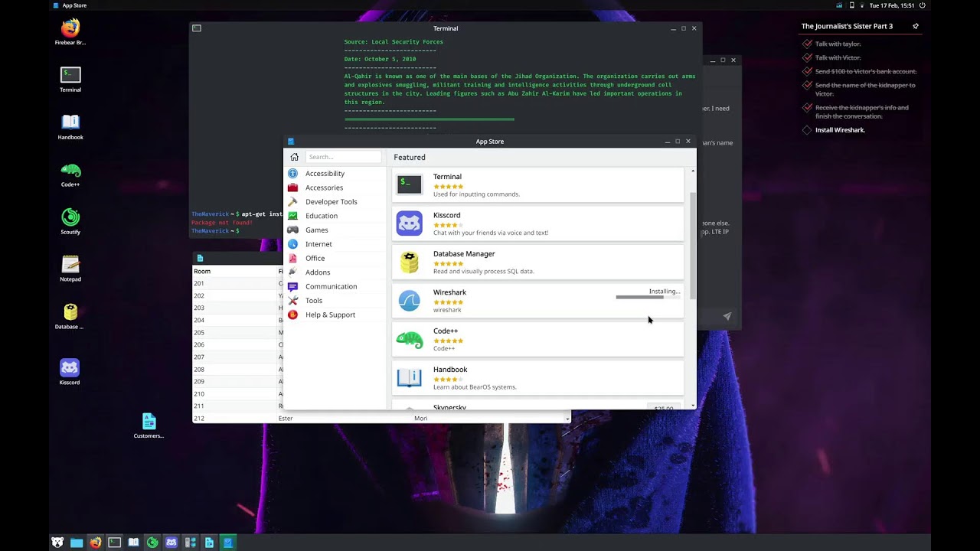Switch to Firebear browser in taskbar
Image resolution: width=980 pixels, height=551 pixels.
pyautogui.click(x=95, y=543)
